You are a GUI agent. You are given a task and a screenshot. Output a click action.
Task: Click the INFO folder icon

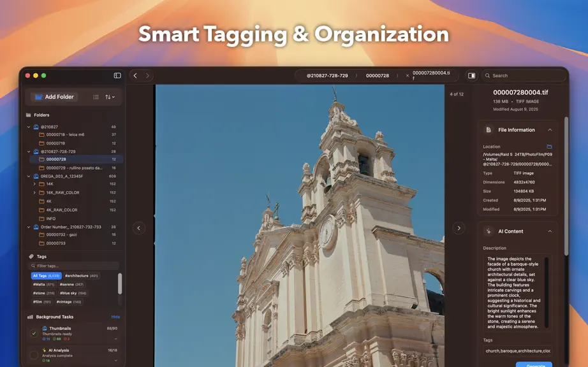pos(41,219)
